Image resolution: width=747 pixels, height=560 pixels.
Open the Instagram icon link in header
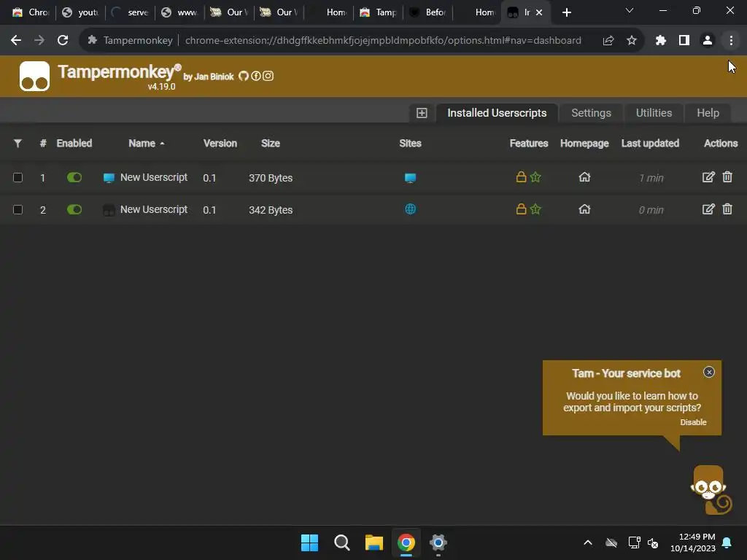pos(268,76)
